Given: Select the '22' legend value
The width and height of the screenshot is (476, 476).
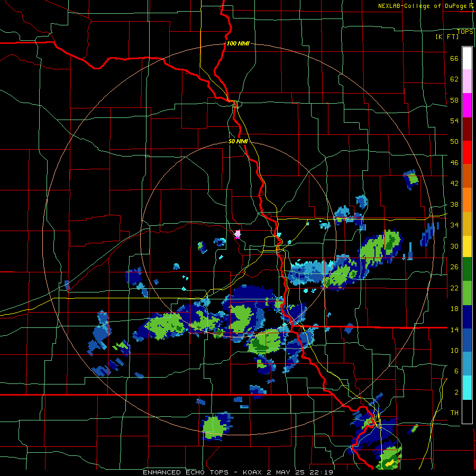Looking at the screenshot, I should pyautogui.click(x=454, y=288).
